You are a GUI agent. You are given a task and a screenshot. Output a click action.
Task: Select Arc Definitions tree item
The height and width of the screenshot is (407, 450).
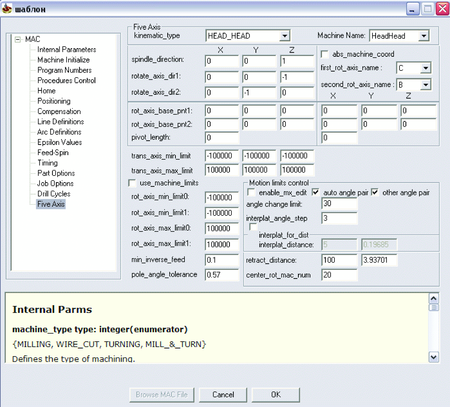point(59,132)
